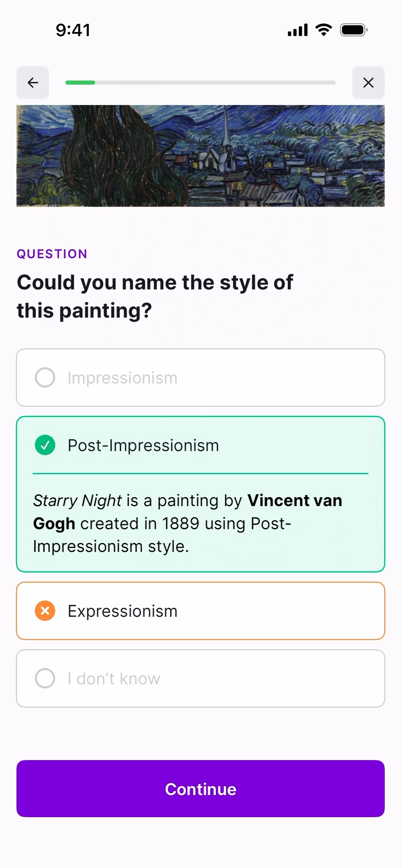Close the quiz with X button

(368, 83)
